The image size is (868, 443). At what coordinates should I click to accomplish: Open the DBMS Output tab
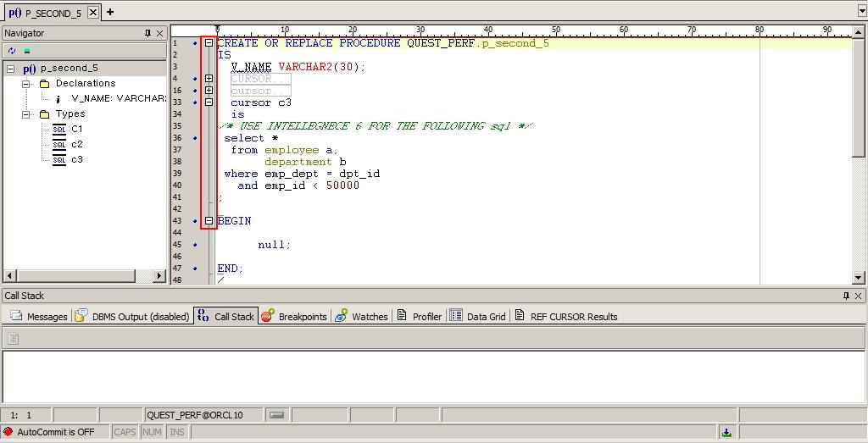point(132,317)
